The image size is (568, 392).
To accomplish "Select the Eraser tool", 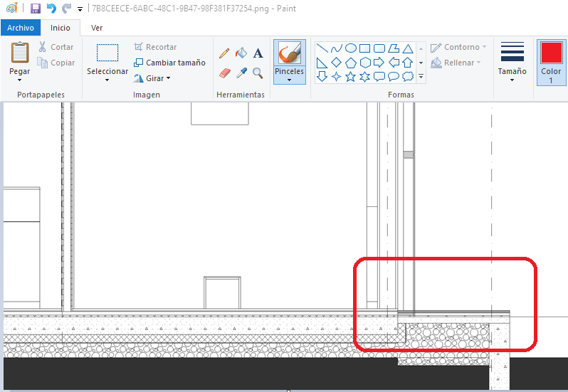I will click(225, 73).
